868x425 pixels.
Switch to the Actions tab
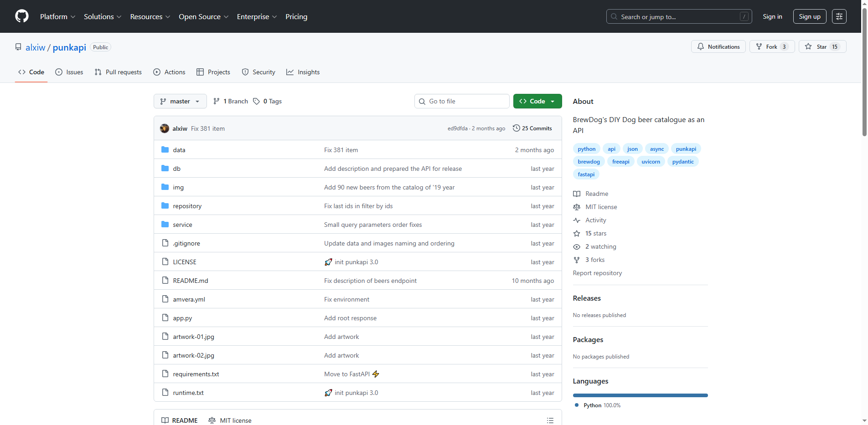(170, 72)
